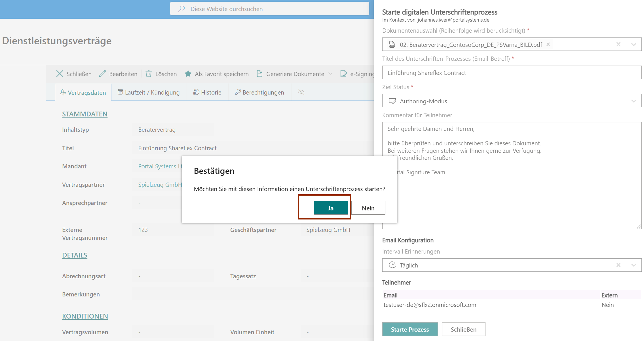Decline by clicking Nein
644x341 pixels.
368,208
